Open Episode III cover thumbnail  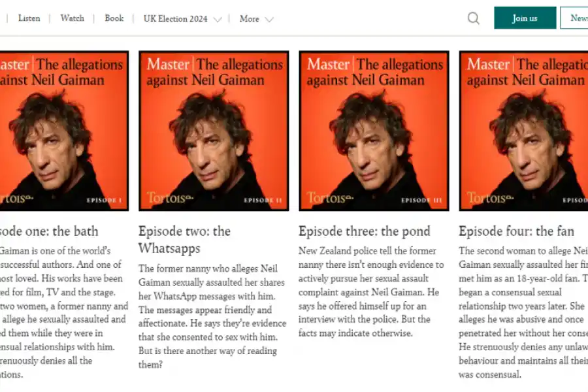coord(374,131)
